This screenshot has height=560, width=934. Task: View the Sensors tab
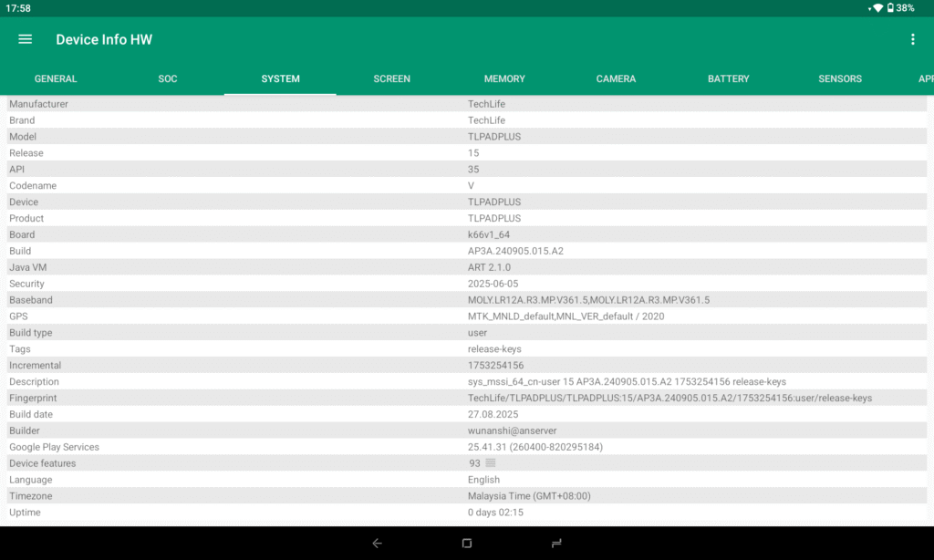pos(840,79)
